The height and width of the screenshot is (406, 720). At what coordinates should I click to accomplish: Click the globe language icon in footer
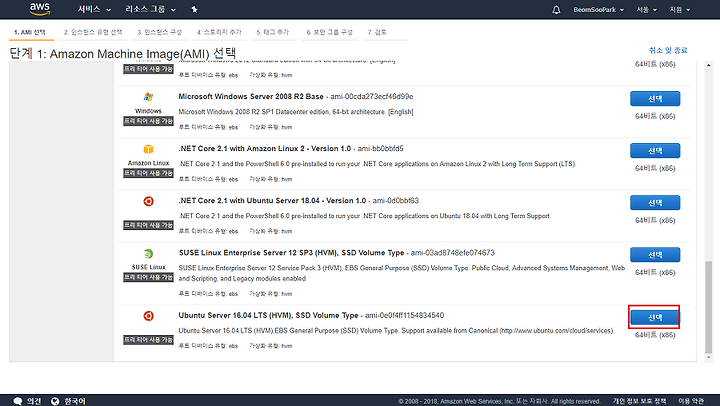[55, 401]
